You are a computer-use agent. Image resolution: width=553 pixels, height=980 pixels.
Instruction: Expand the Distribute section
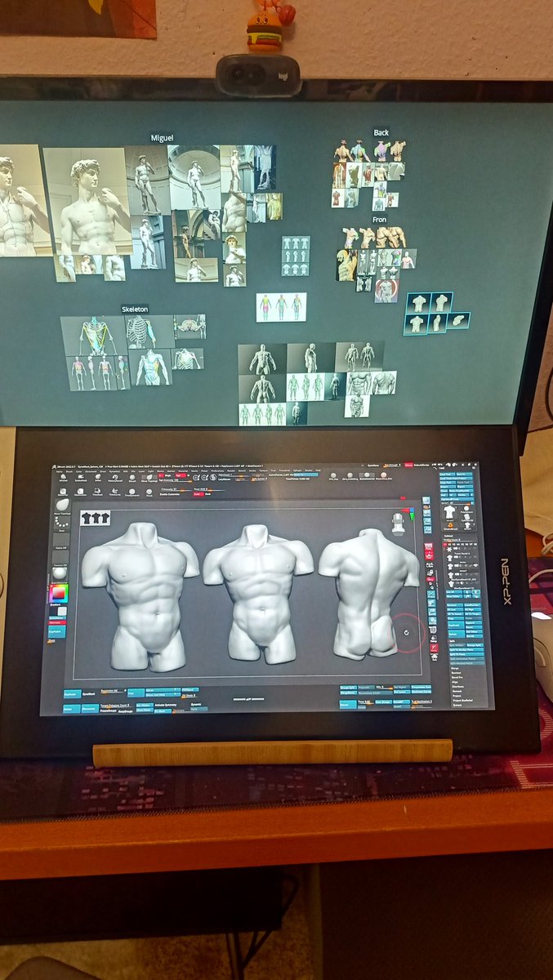click(457, 686)
